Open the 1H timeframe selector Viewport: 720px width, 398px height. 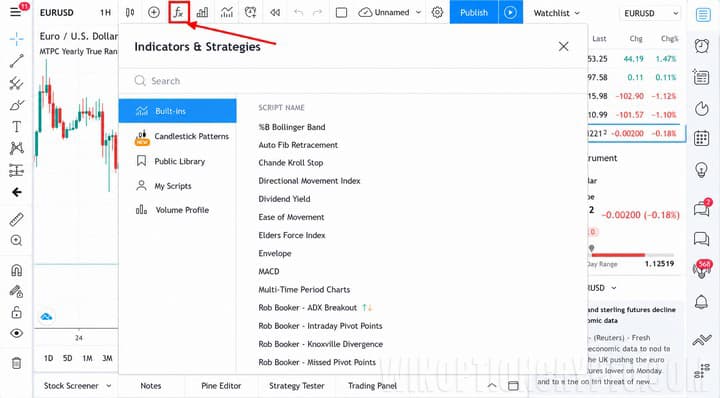(x=106, y=12)
